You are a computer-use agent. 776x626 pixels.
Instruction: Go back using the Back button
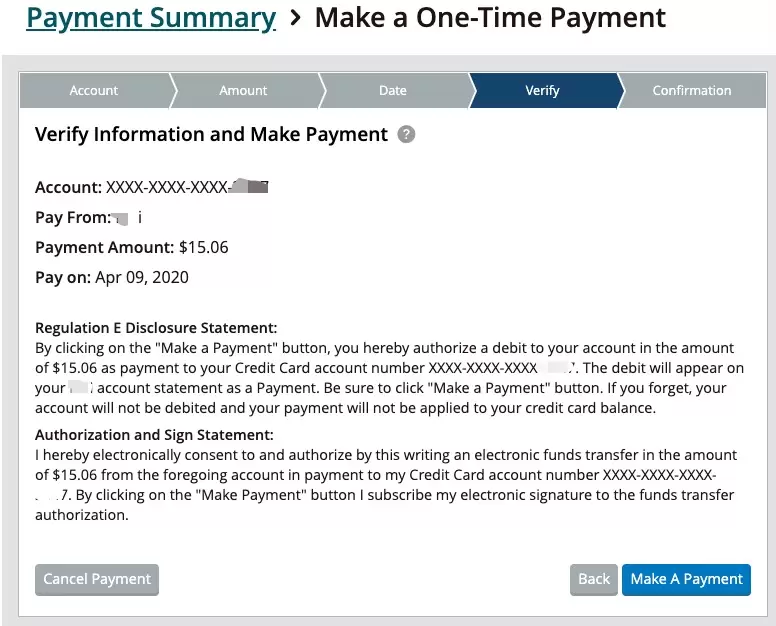tap(593, 579)
